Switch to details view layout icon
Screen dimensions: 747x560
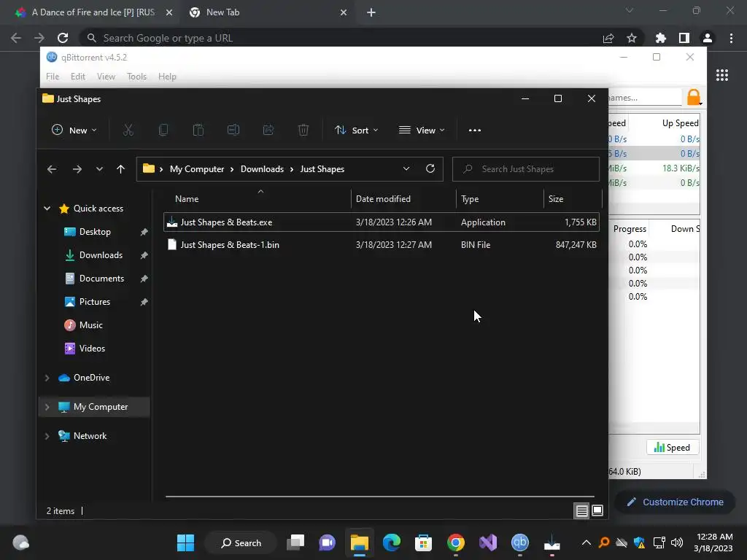click(x=581, y=511)
